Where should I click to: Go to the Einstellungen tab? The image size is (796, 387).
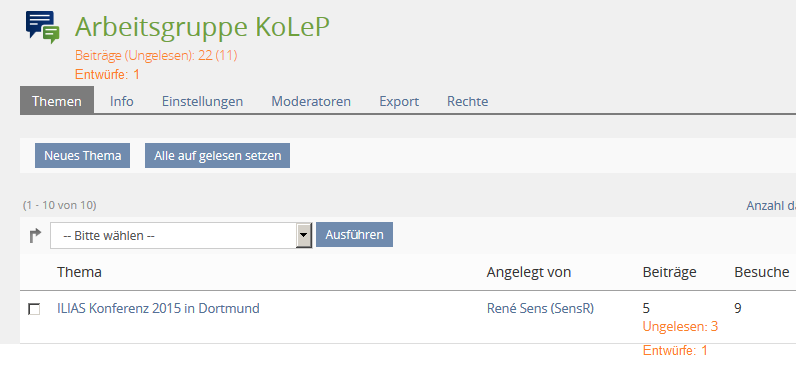click(203, 101)
